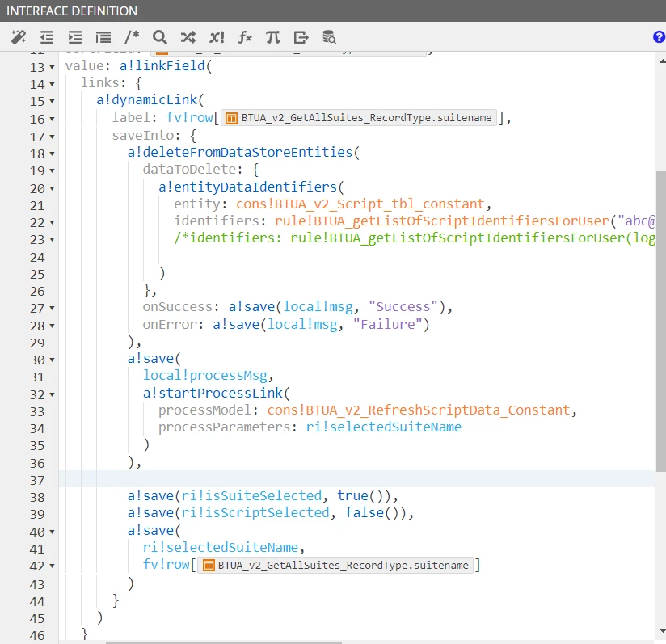
Task: Click cons!BTUA_v2_Script_tbl_constant text
Action: [360, 204]
